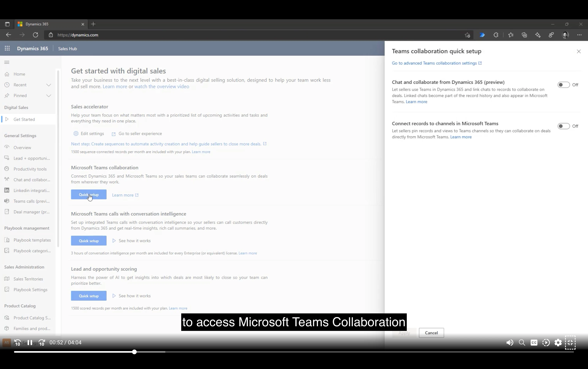Click See how it works for Teams calls

tap(131, 241)
